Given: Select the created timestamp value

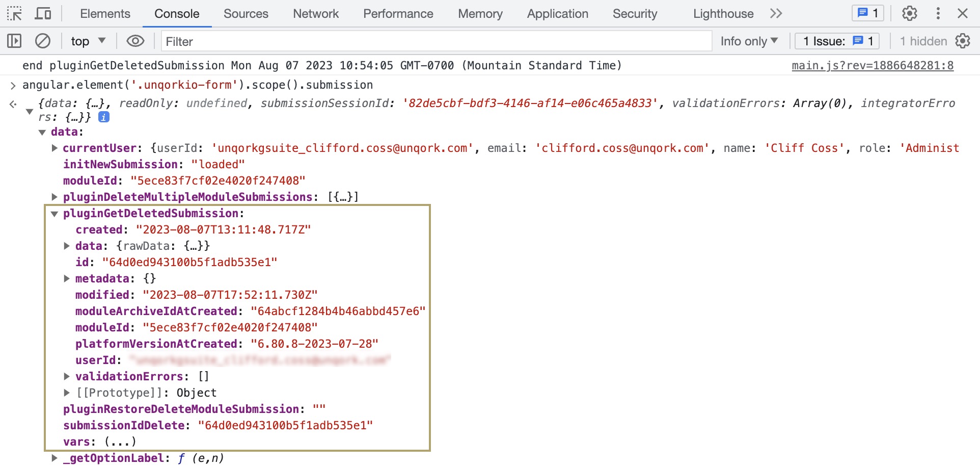Looking at the screenshot, I should 223,229.
